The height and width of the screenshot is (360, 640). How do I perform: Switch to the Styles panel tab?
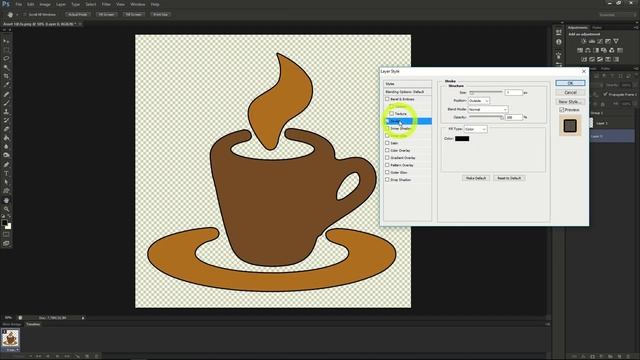click(x=597, y=28)
